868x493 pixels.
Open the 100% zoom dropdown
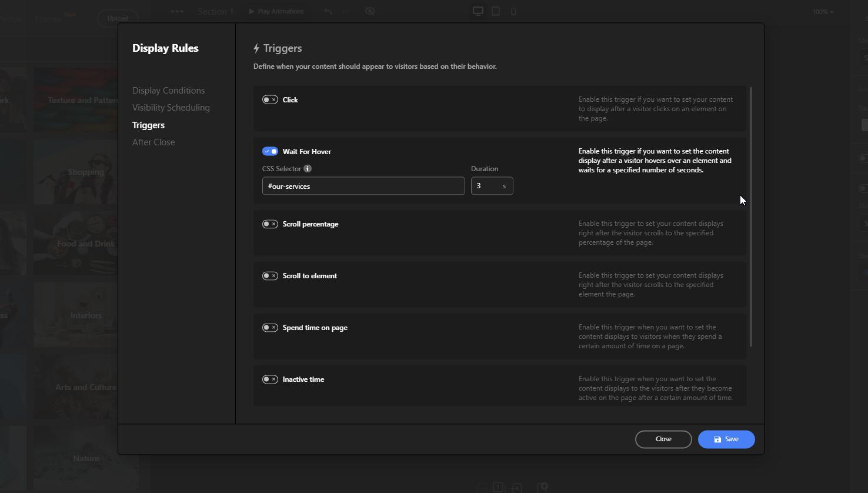tap(823, 12)
